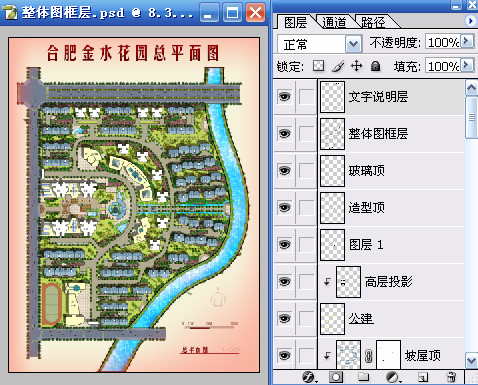Create a new layer group folder
Image resolution: width=478 pixels, height=385 pixels.
pyautogui.click(x=363, y=377)
